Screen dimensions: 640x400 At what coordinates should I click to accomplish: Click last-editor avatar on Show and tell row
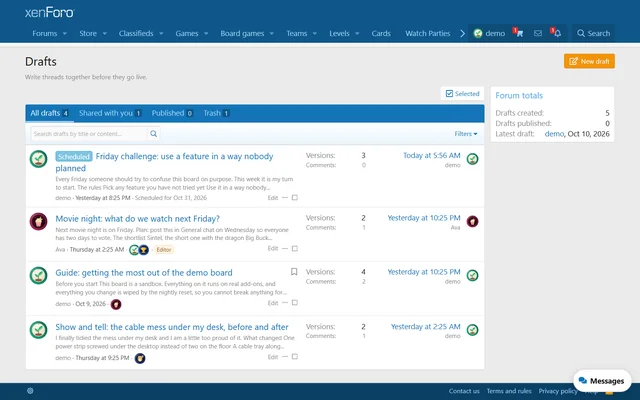pos(473,330)
